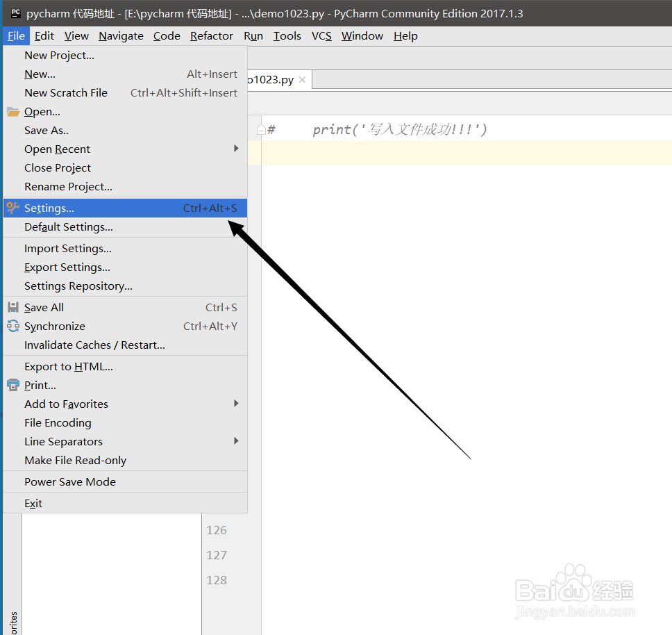Open the Code menu
This screenshot has width=672, height=635.
(x=167, y=36)
